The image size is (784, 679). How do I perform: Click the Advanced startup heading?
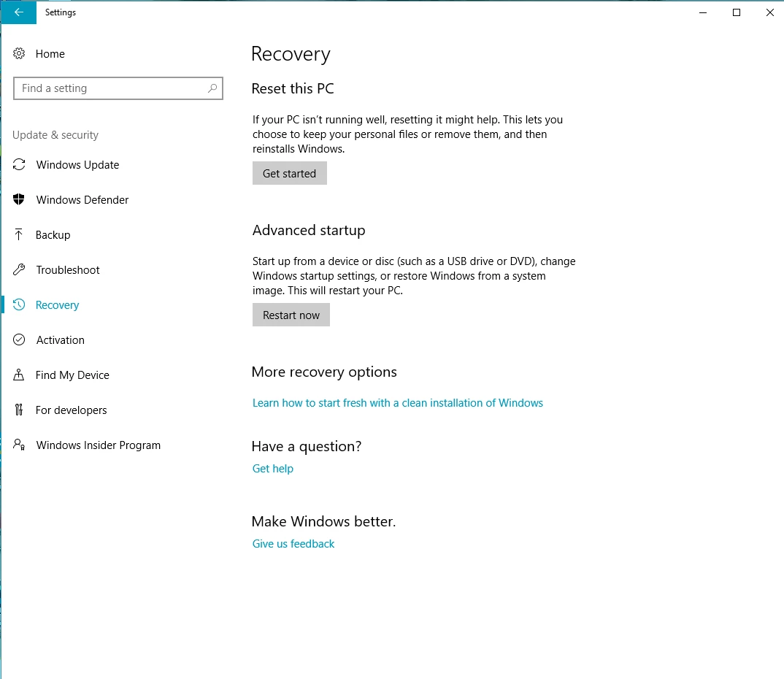(x=309, y=231)
